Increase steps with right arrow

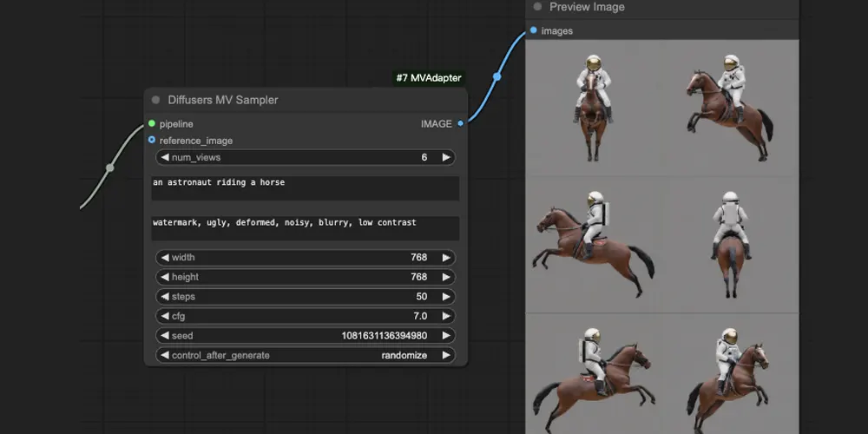click(446, 297)
